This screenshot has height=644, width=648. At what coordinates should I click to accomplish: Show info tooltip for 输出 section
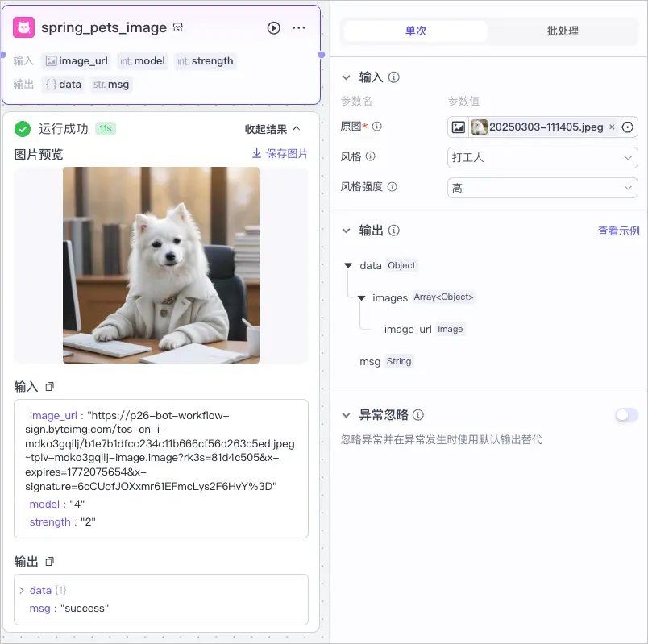pos(394,231)
